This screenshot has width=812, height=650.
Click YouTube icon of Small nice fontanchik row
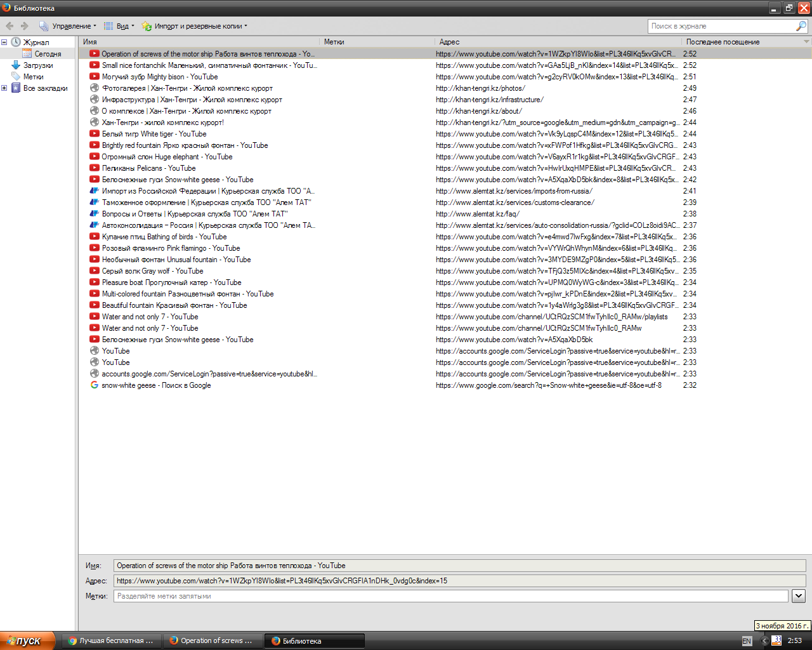pyautogui.click(x=95, y=65)
